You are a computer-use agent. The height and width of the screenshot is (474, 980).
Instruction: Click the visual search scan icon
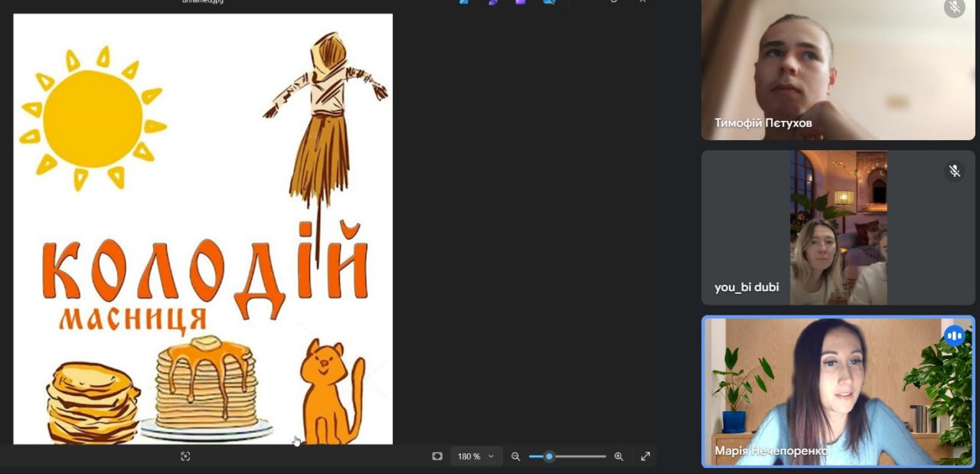click(x=185, y=456)
